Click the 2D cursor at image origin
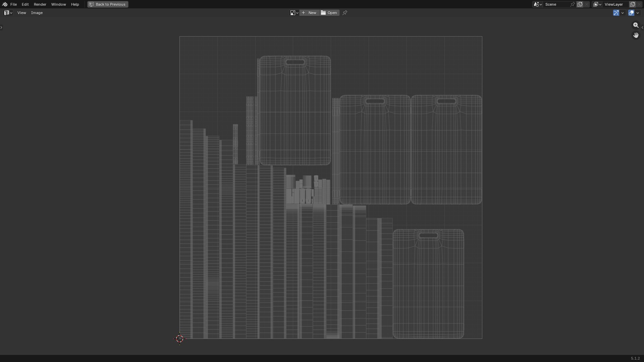This screenshot has height=362, width=644. pos(179,339)
